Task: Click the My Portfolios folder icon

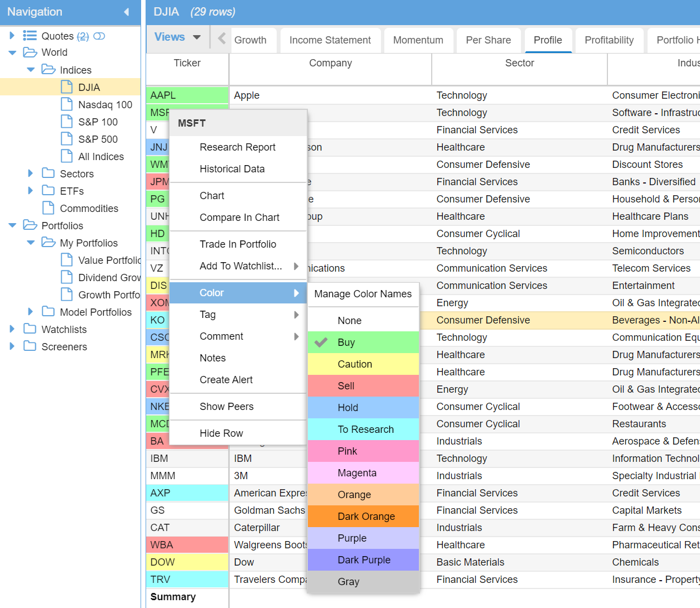Action: (x=49, y=243)
